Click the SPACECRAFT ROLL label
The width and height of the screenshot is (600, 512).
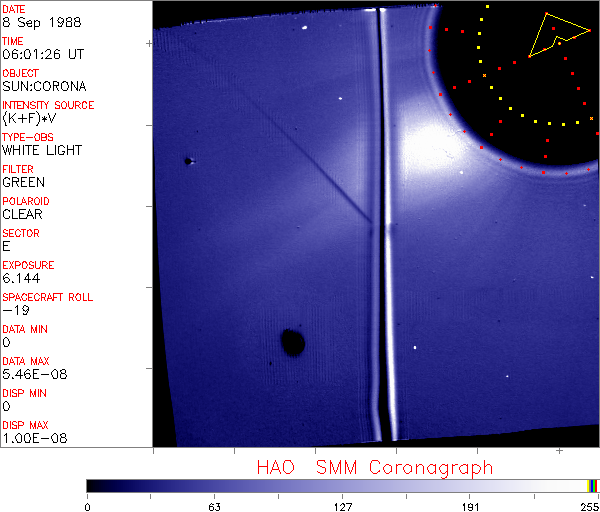click(x=48, y=297)
